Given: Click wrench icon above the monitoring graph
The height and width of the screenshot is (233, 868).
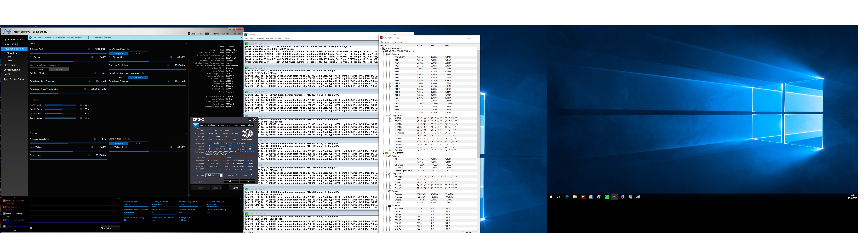Looking at the screenshot, I should click(119, 199).
